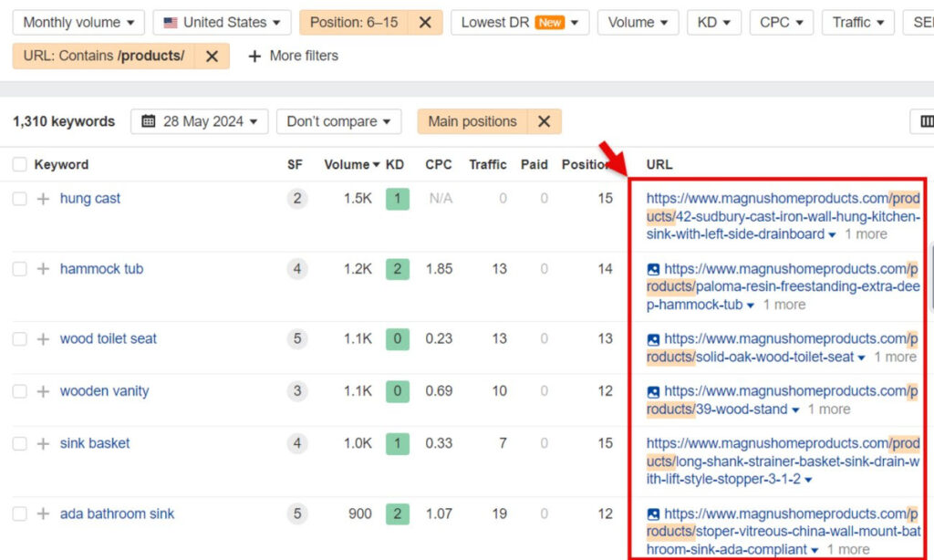Expand the long-shank-strainer-basket URL dropdown arrow
The height and width of the screenshot is (560, 934).
pyautogui.click(x=808, y=480)
